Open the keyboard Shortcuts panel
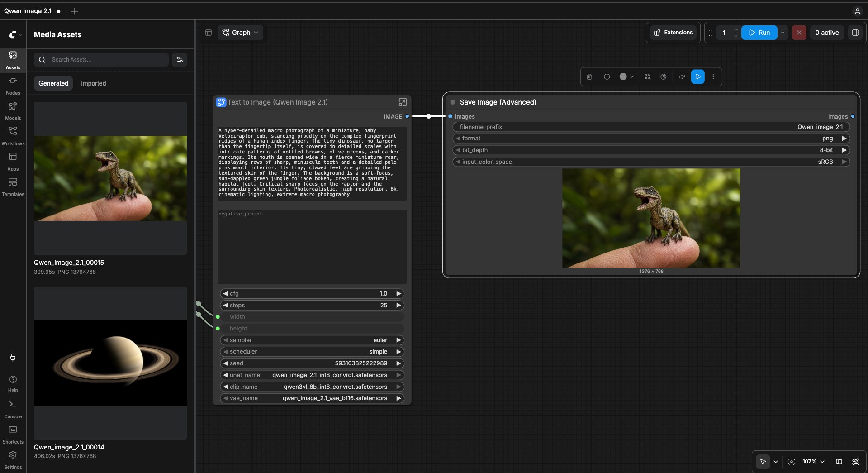 [13, 435]
